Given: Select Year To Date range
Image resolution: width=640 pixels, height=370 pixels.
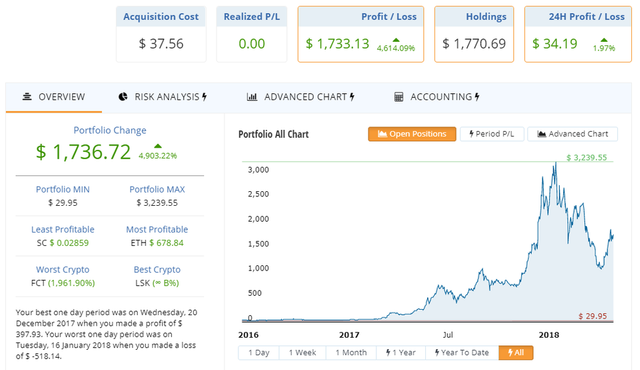Looking at the screenshot, I should tap(462, 352).
